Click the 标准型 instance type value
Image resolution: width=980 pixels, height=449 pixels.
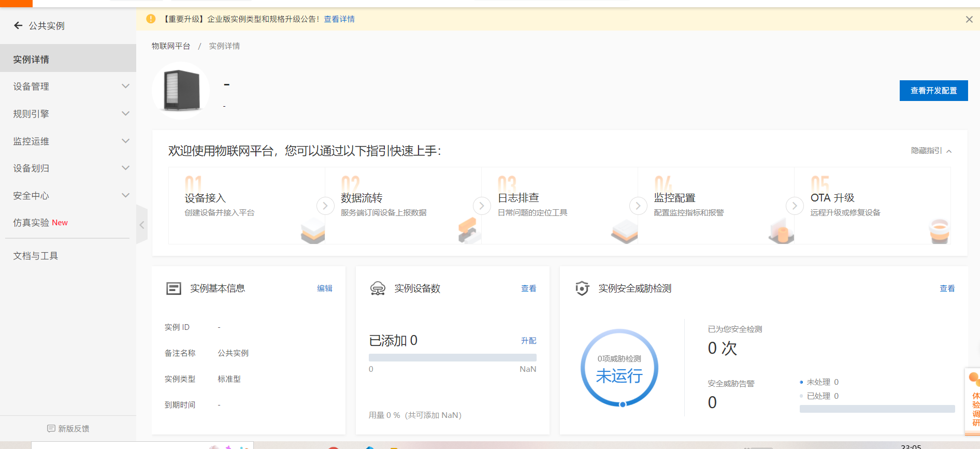[x=229, y=379]
